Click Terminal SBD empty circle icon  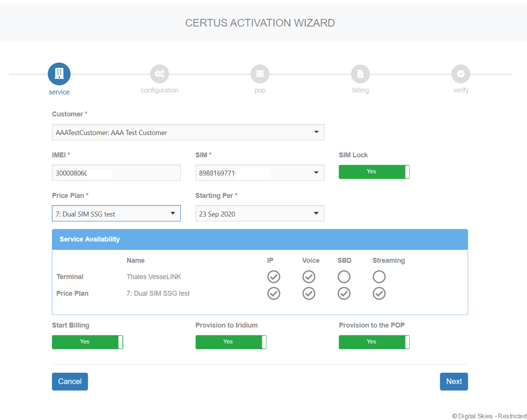point(344,277)
